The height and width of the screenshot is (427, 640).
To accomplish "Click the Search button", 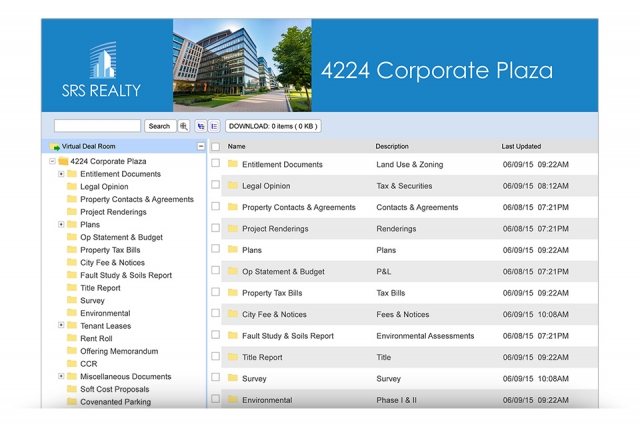I will [159, 127].
